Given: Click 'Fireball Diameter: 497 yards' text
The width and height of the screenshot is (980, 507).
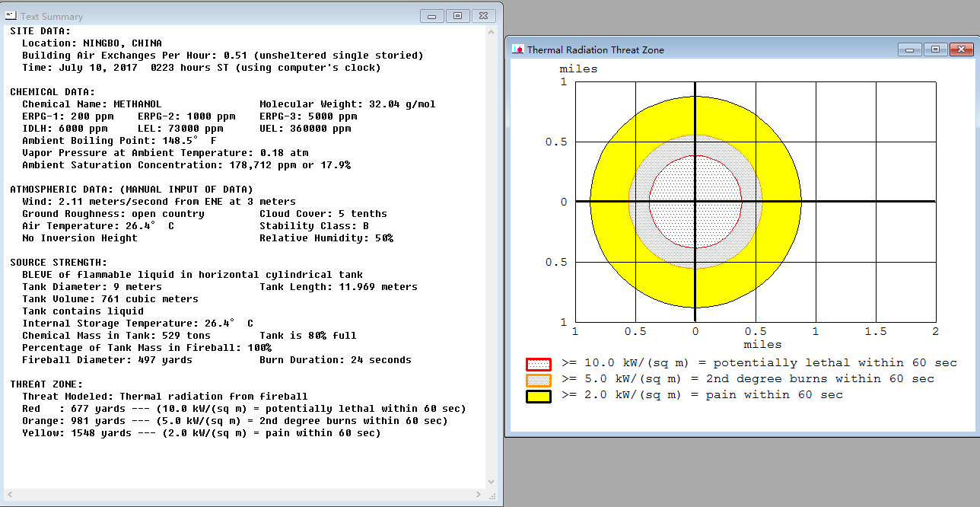Looking at the screenshot, I should 107,360.
